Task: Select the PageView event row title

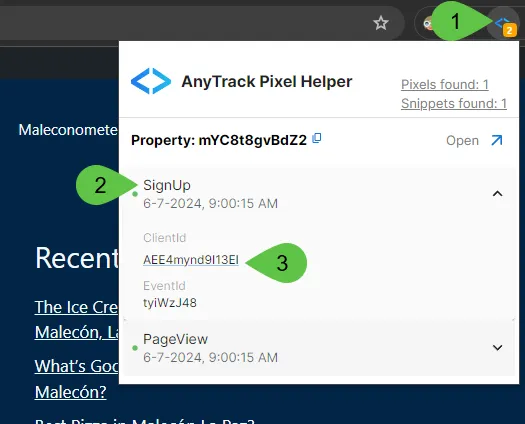Action: pos(175,339)
